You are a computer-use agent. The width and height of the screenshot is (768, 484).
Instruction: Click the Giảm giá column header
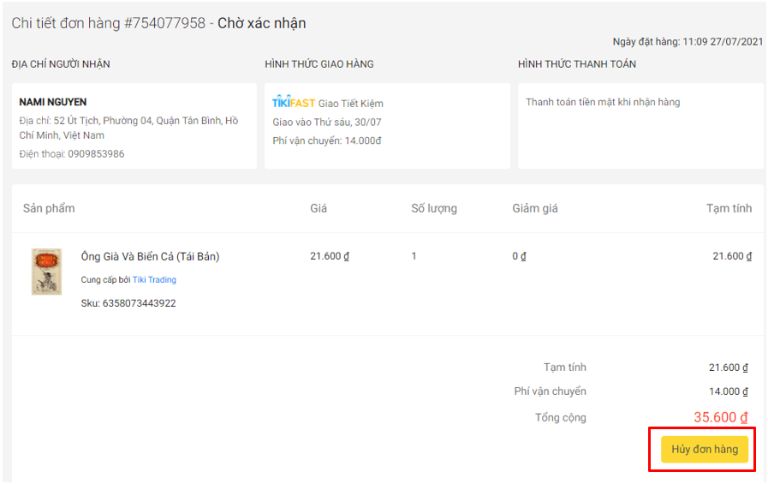pyautogui.click(x=535, y=209)
